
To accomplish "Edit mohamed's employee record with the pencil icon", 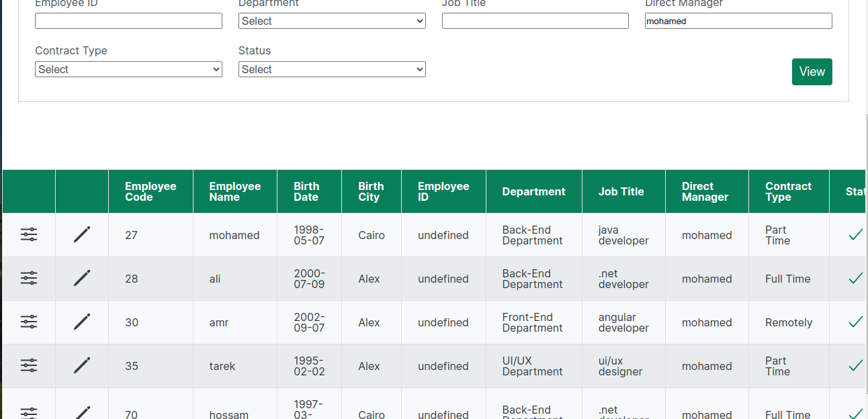I will coord(81,234).
